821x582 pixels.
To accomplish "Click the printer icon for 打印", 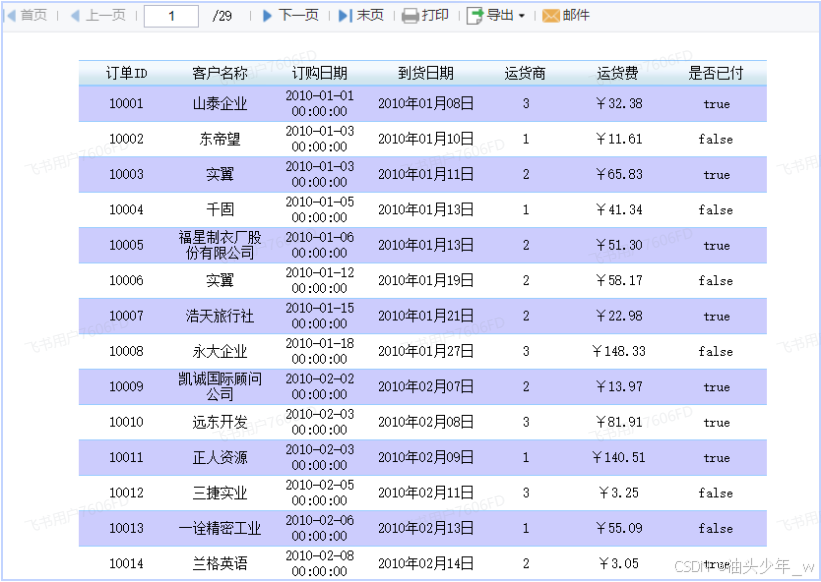I will pyautogui.click(x=410, y=16).
